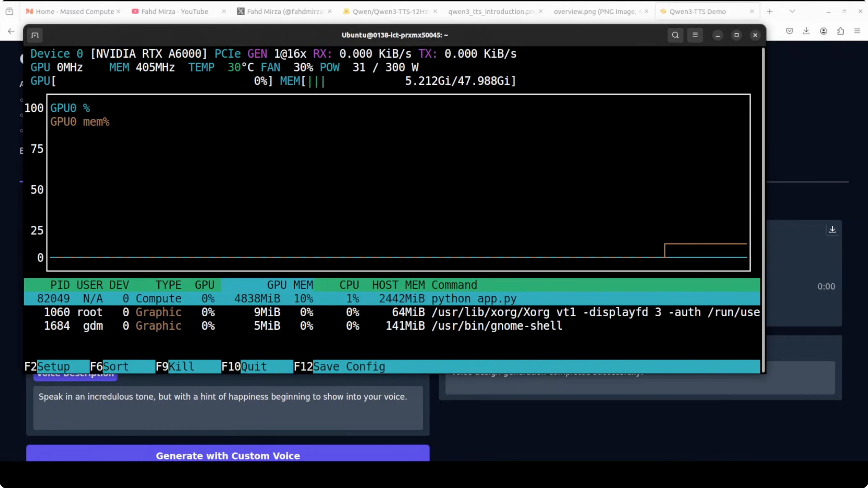This screenshot has height=488, width=868.
Task: Open a new browser tab
Action: pyautogui.click(x=770, y=12)
